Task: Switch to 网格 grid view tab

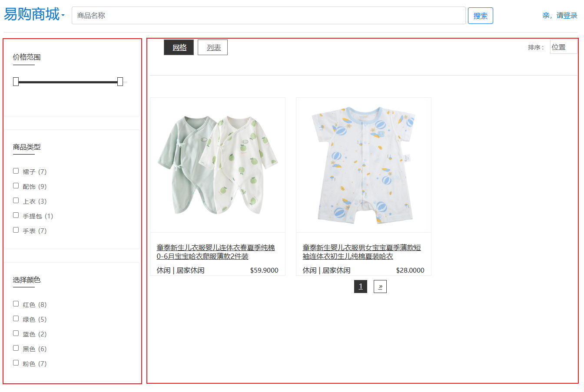Action: (x=179, y=47)
